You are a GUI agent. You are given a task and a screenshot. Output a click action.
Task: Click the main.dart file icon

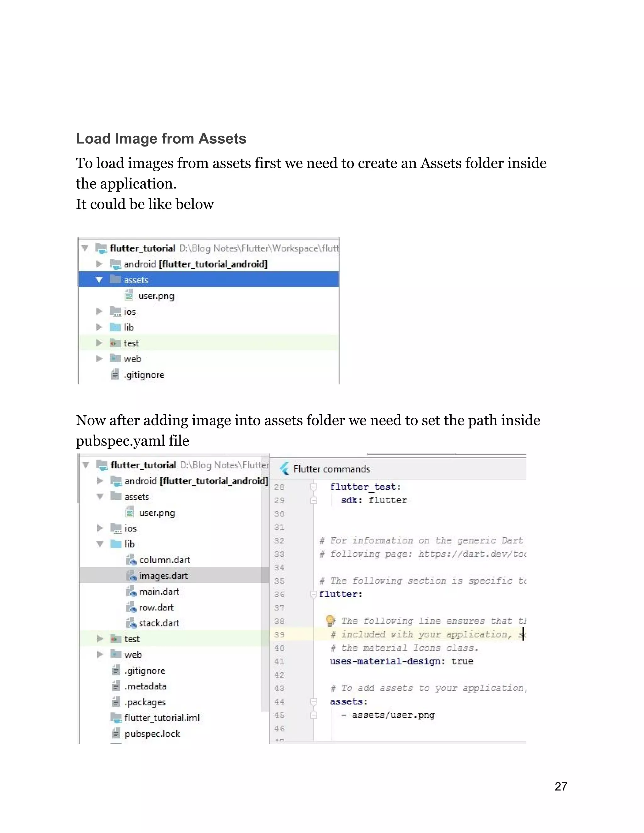click(x=131, y=591)
